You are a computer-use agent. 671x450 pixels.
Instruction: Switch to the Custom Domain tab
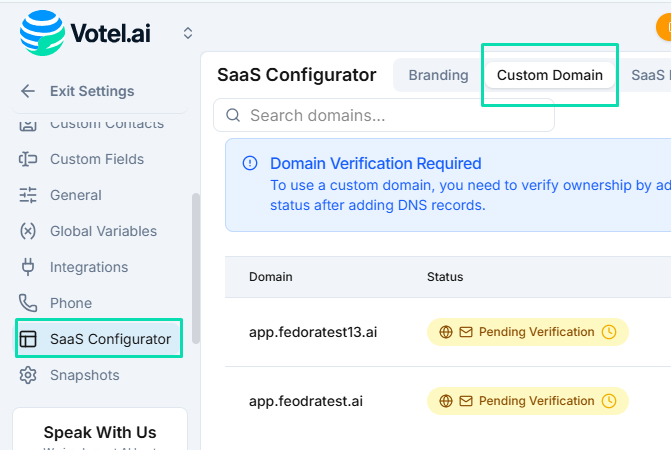click(550, 75)
